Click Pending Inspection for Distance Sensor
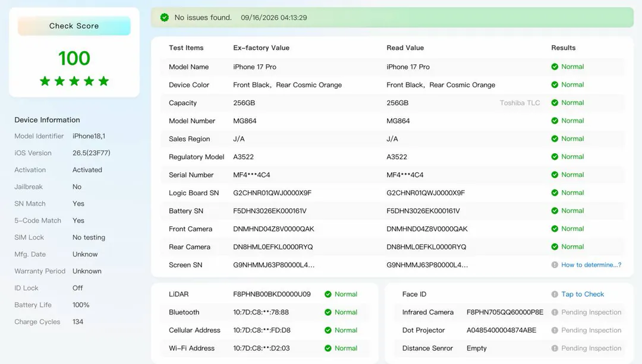This screenshot has width=642, height=364. (x=591, y=348)
